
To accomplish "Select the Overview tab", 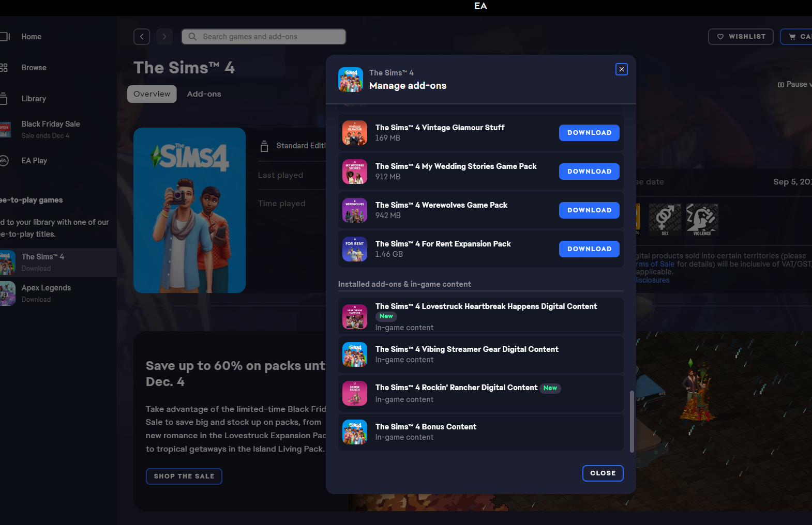I will click(152, 94).
